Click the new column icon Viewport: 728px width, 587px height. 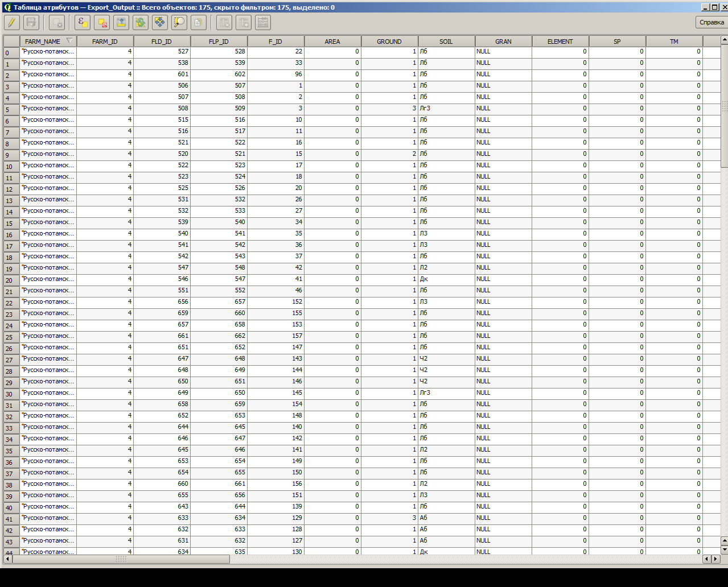click(244, 23)
